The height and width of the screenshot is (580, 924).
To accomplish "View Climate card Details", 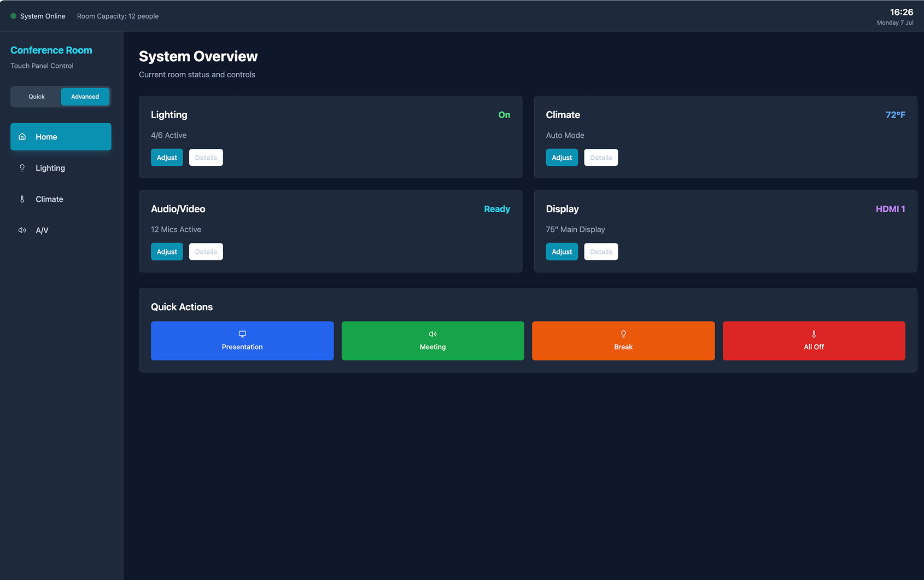I will [601, 158].
